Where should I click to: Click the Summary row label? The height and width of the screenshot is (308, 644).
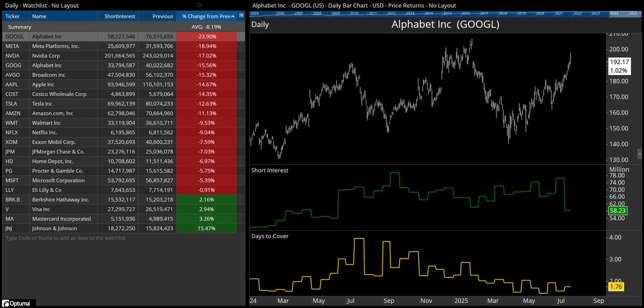(x=20, y=27)
